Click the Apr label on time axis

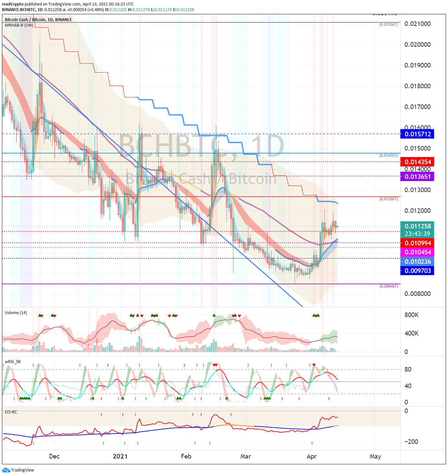point(312,456)
